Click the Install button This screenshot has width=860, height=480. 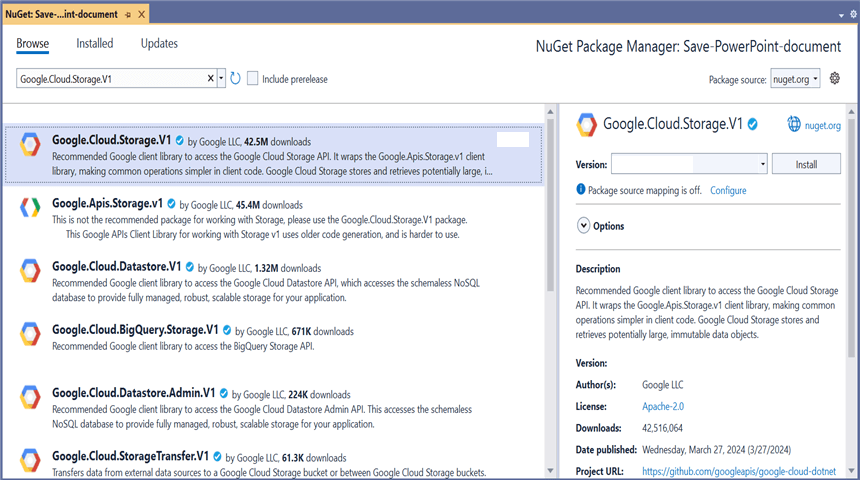[x=806, y=164]
